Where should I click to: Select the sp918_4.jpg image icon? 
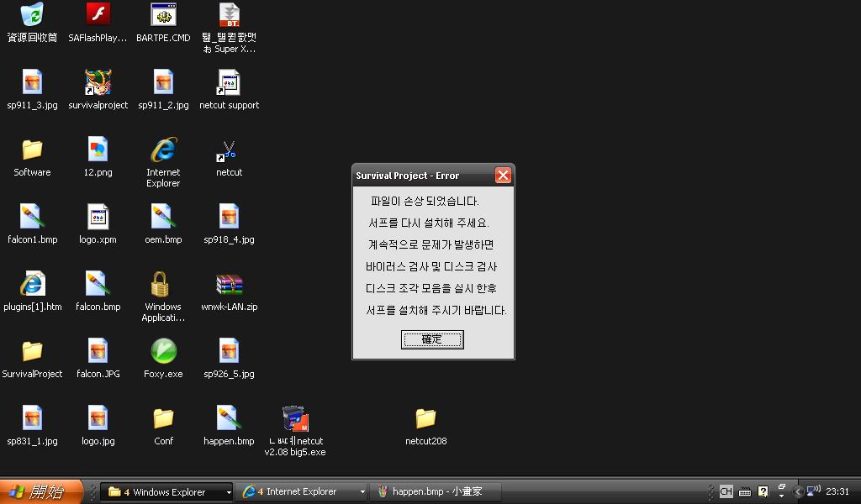click(229, 216)
